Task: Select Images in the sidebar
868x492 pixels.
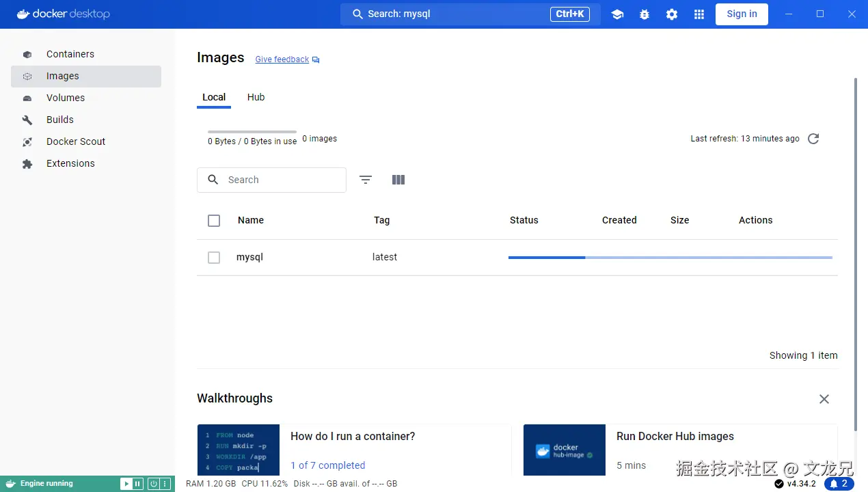Action: coord(86,76)
